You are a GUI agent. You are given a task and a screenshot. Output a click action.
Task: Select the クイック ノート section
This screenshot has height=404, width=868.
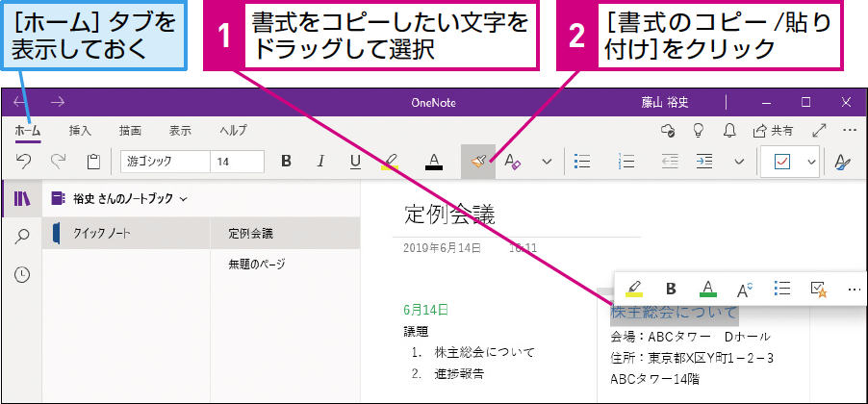(126, 234)
